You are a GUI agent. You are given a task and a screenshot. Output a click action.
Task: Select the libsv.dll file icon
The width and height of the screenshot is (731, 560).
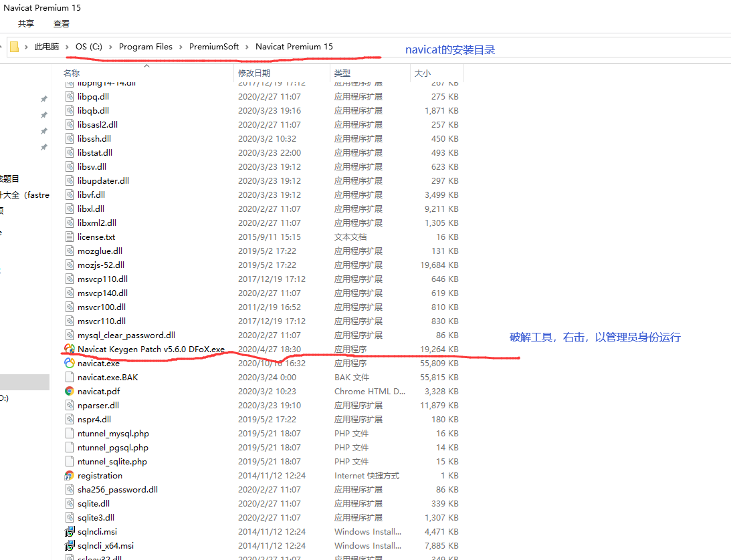tap(70, 166)
